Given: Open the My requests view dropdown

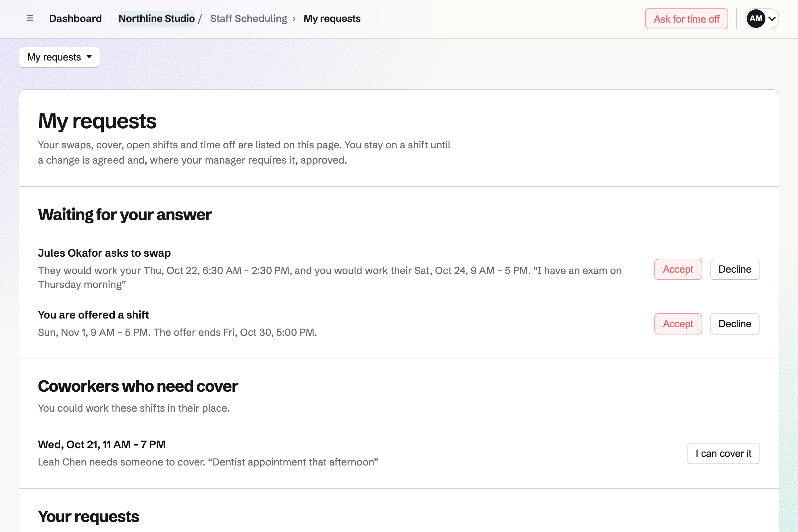Looking at the screenshot, I should pos(60,57).
